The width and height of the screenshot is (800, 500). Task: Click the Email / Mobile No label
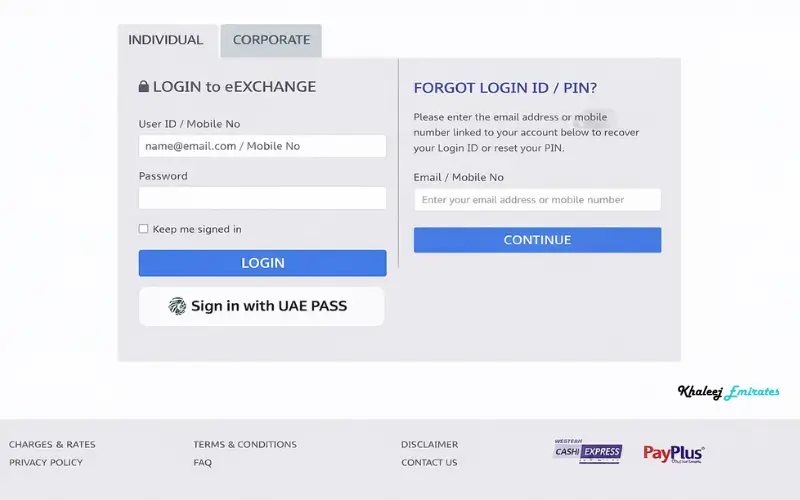coord(459,177)
